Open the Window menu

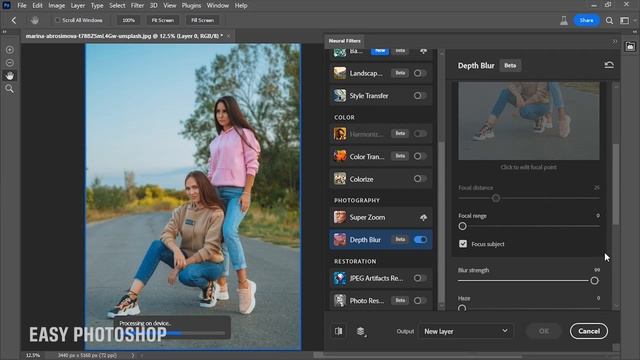pos(218,5)
